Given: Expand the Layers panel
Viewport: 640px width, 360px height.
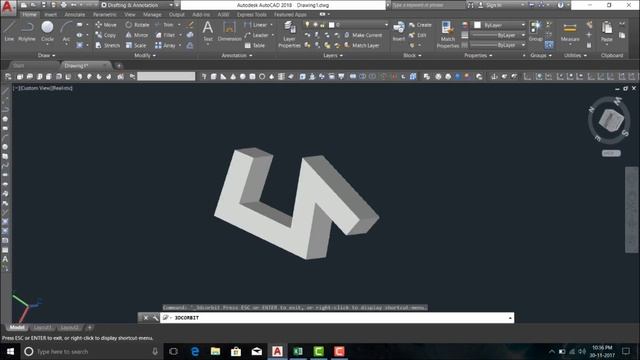Looking at the screenshot, I should [x=333, y=56].
